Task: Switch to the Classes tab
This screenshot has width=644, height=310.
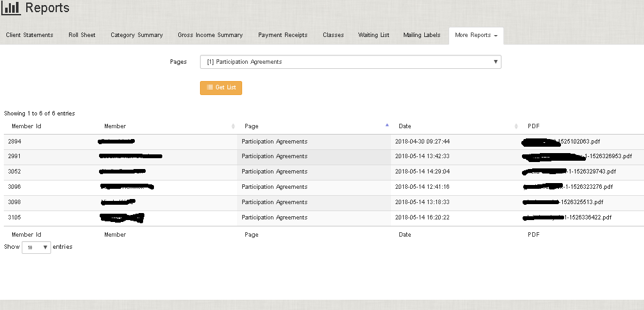Action: [333, 35]
